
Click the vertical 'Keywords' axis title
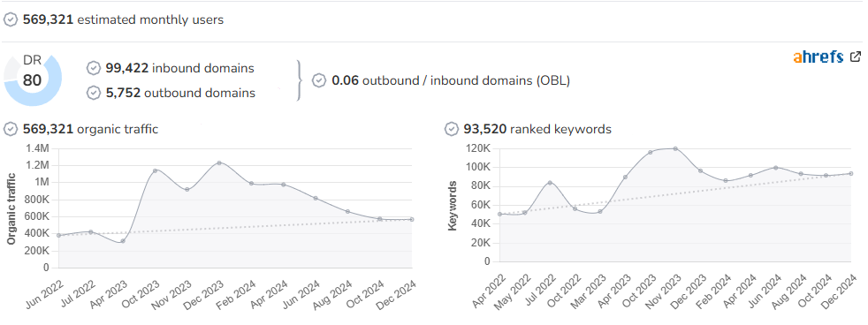[x=453, y=205]
